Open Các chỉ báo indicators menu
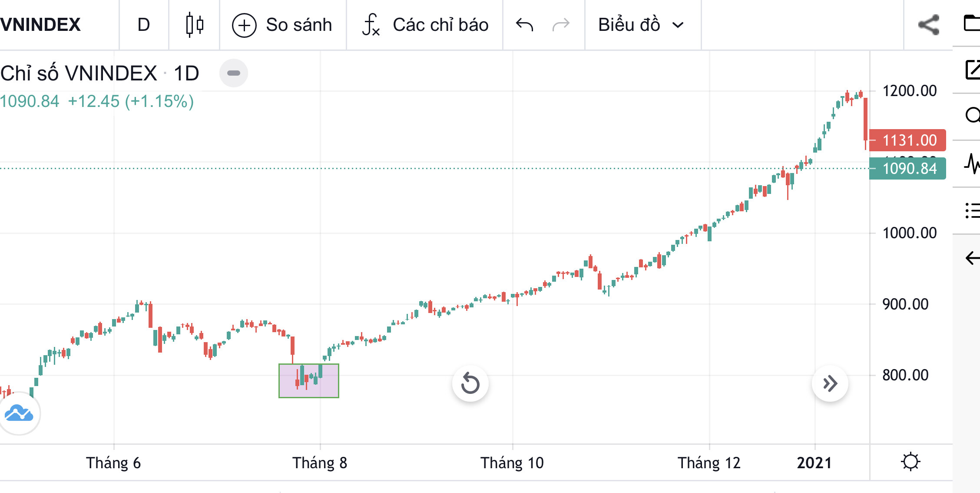This screenshot has height=493, width=980. [x=425, y=25]
